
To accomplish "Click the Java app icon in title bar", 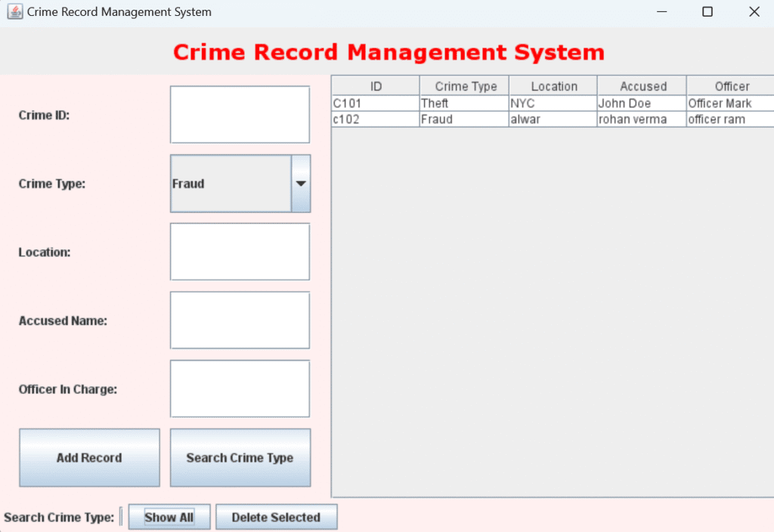I will pyautogui.click(x=14, y=12).
